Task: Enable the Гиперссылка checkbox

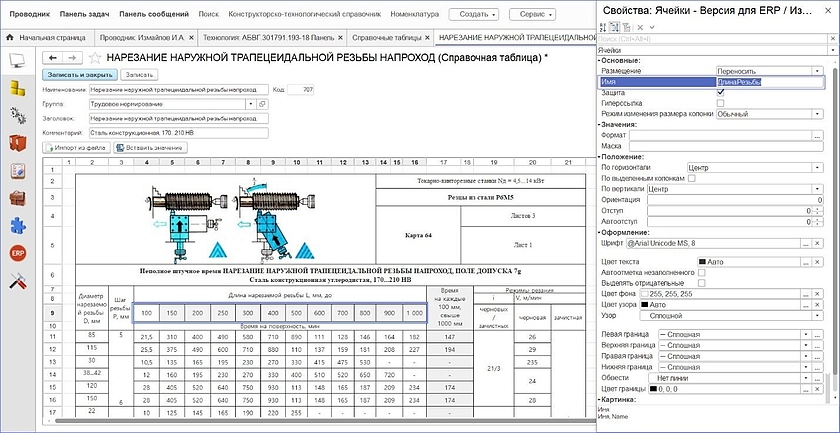Action: (720, 103)
